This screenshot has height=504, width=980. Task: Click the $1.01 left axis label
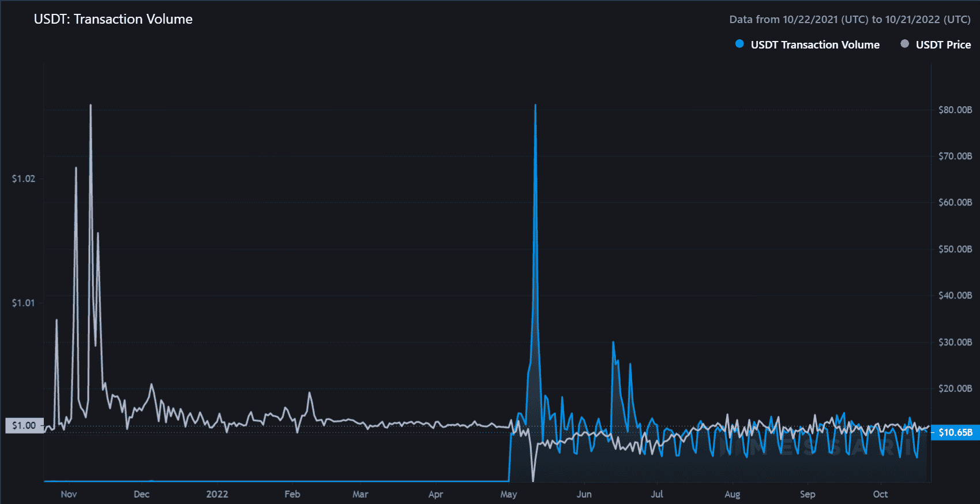click(x=24, y=303)
